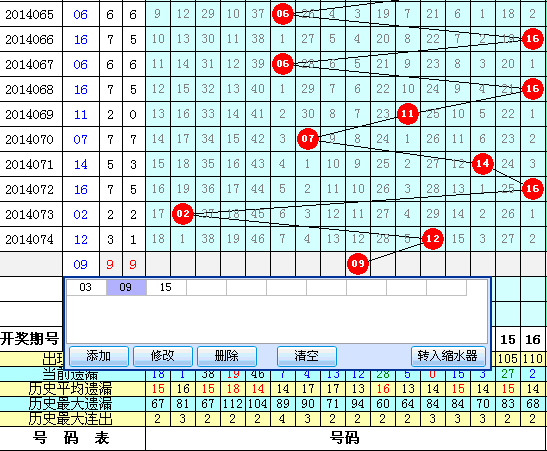Click the red 12 ball in row 2014074
The image size is (547, 451).
[433, 239]
